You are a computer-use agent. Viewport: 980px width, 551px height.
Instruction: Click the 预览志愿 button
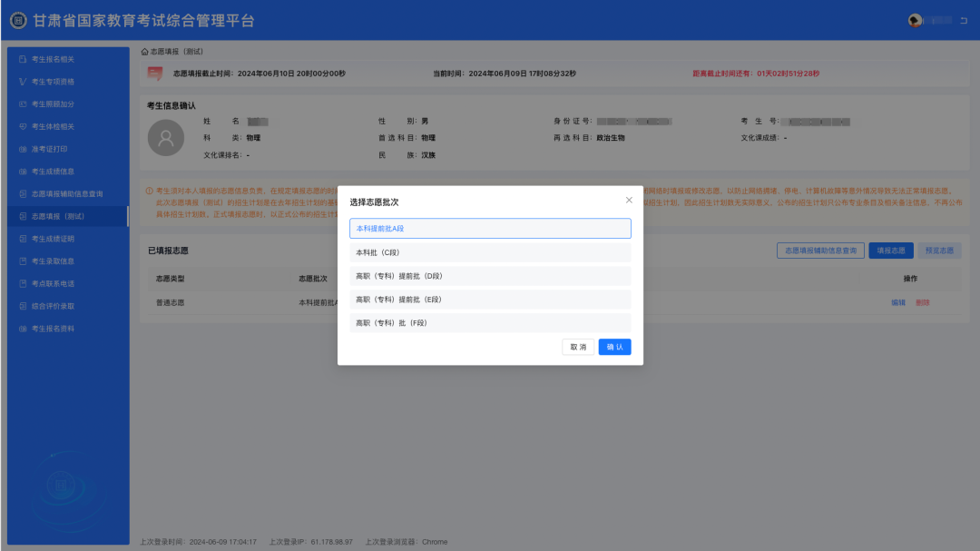tap(939, 251)
